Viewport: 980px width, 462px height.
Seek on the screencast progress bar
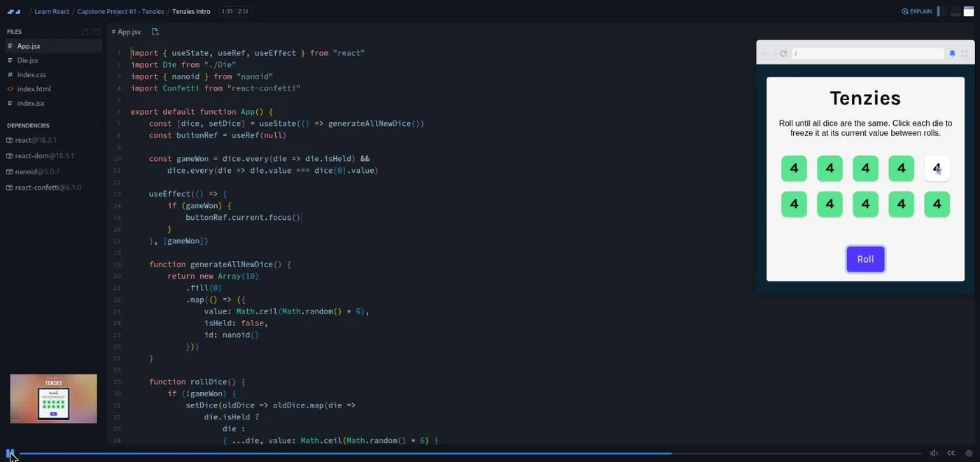point(470,454)
